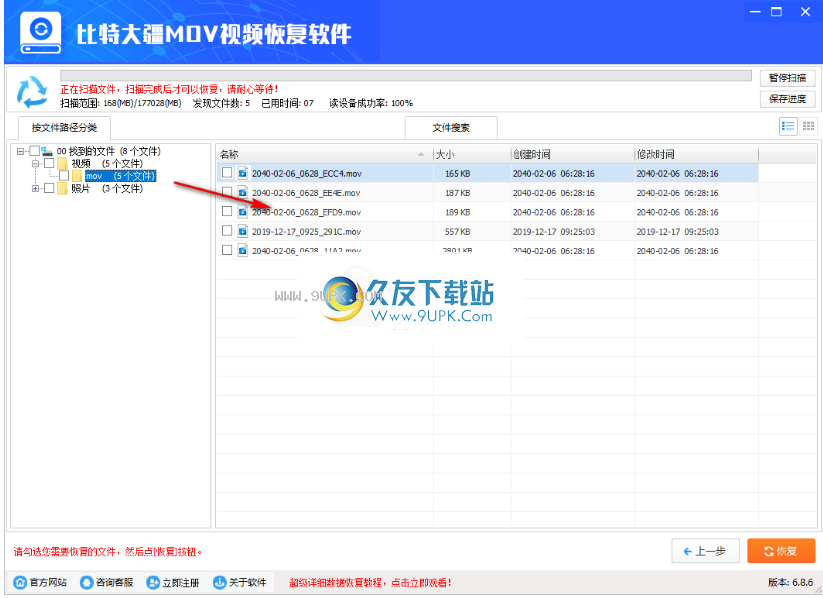The height and width of the screenshot is (598, 823).
Task: Select the 视频 (5个文件) tree item
Action: tap(107, 164)
